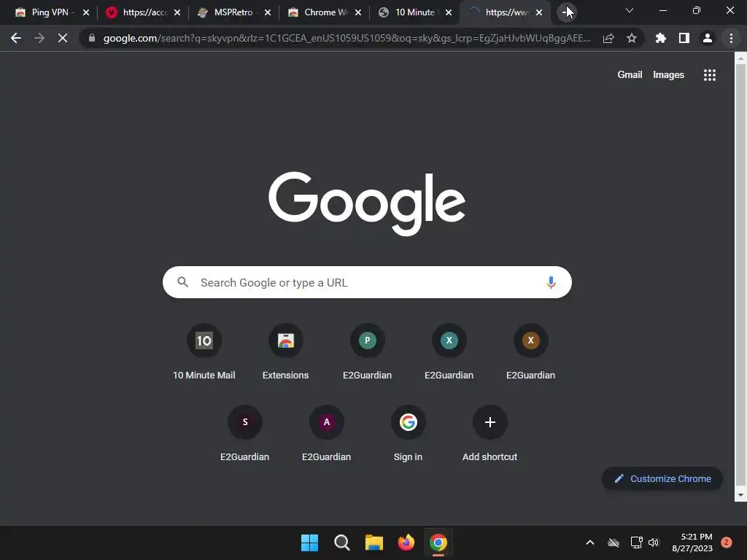Close the Ping VPN tab
The width and height of the screenshot is (747, 560).
(86, 12)
